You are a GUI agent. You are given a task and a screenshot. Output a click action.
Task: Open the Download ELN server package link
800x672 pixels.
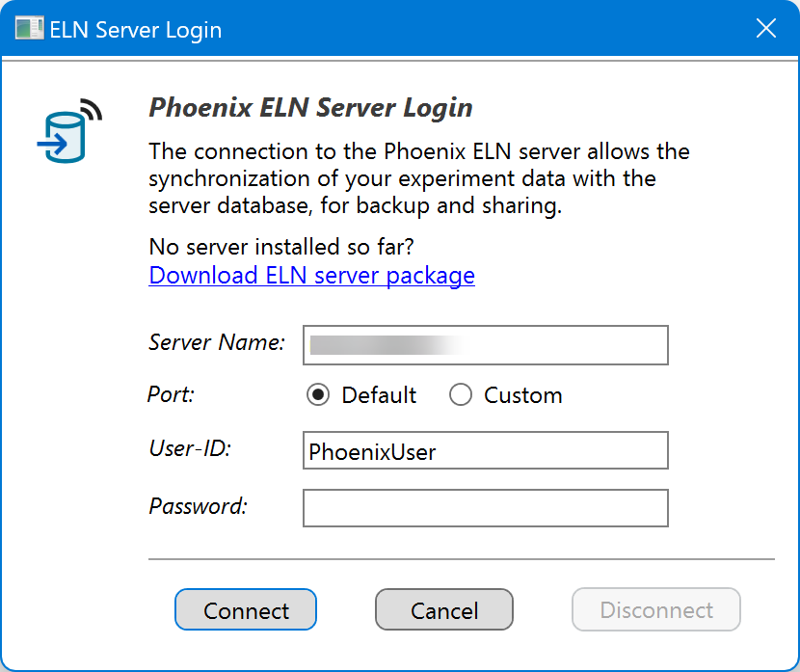311,276
